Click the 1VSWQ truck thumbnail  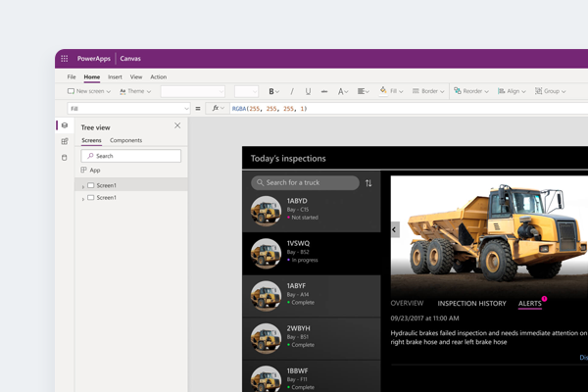pyautogui.click(x=266, y=254)
